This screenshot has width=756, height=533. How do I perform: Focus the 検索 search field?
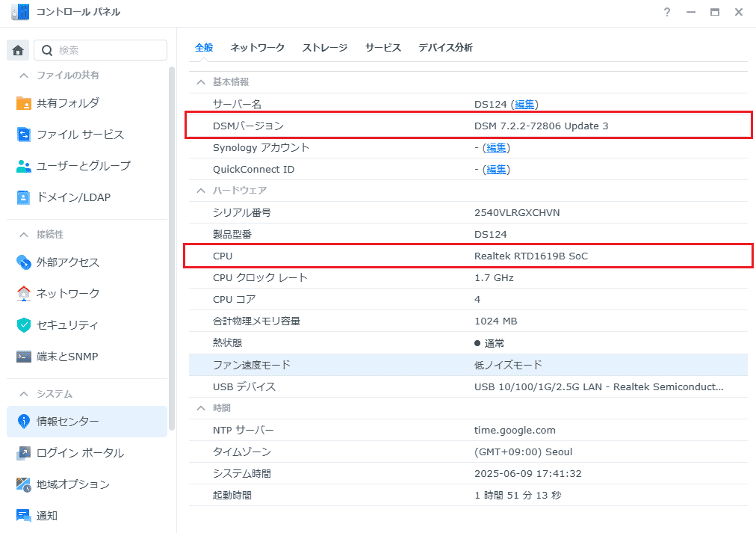100,50
